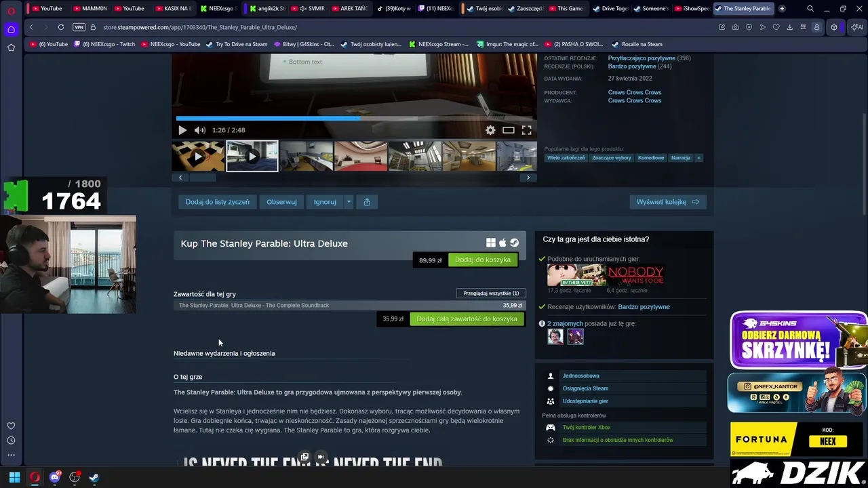Expand the Ignoruj dropdown arrow
This screenshot has height=488, width=868.
point(349,202)
